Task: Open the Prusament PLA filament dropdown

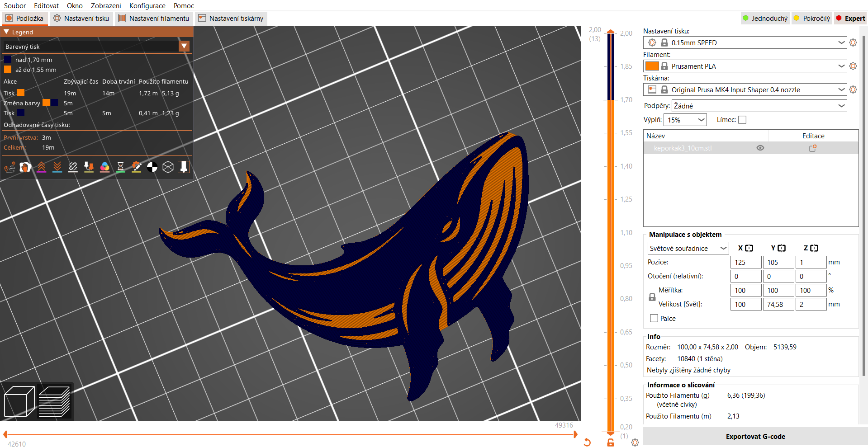Action: (x=841, y=66)
